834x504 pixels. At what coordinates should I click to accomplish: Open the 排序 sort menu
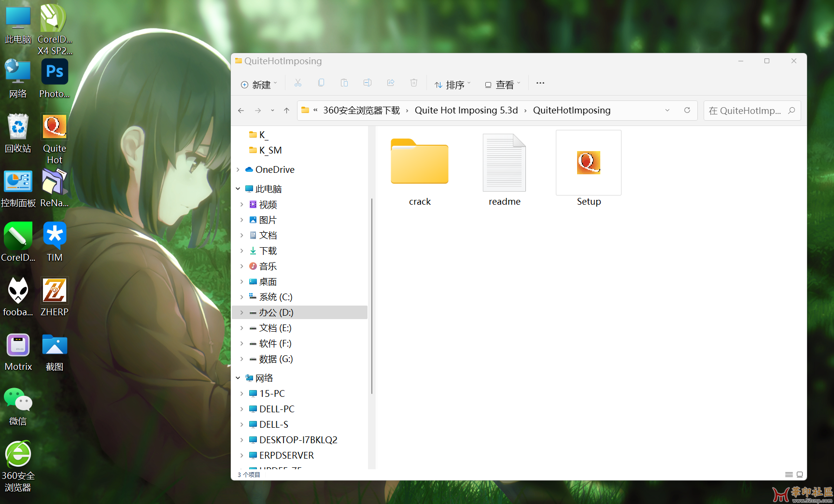[x=452, y=84]
